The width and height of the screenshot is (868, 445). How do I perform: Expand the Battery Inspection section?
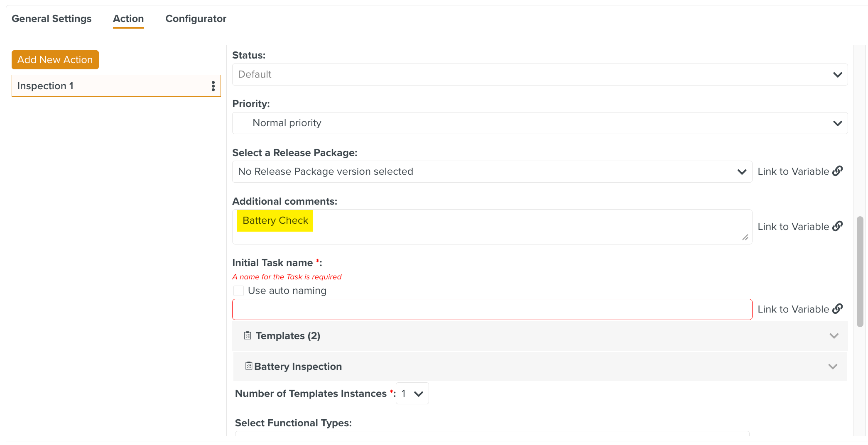click(832, 367)
